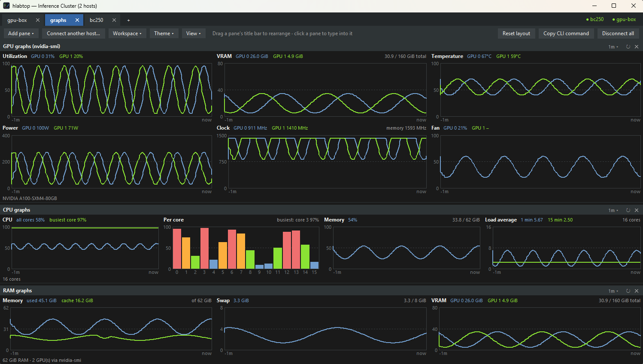643x364 pixels.
Task: Refresh the CPU graphs pane
Action: pos(628,210)
